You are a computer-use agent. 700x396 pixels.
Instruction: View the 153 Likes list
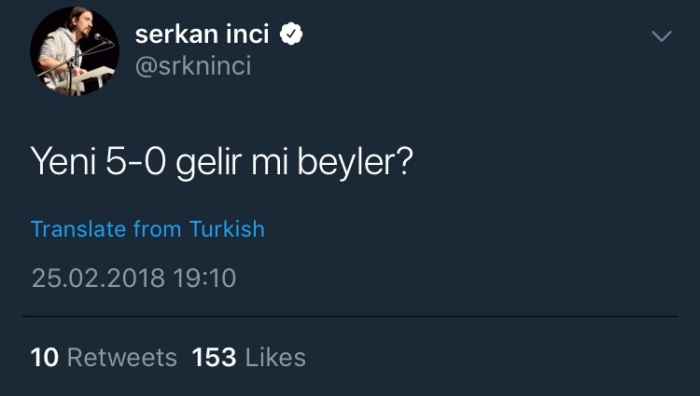(249, 358)
